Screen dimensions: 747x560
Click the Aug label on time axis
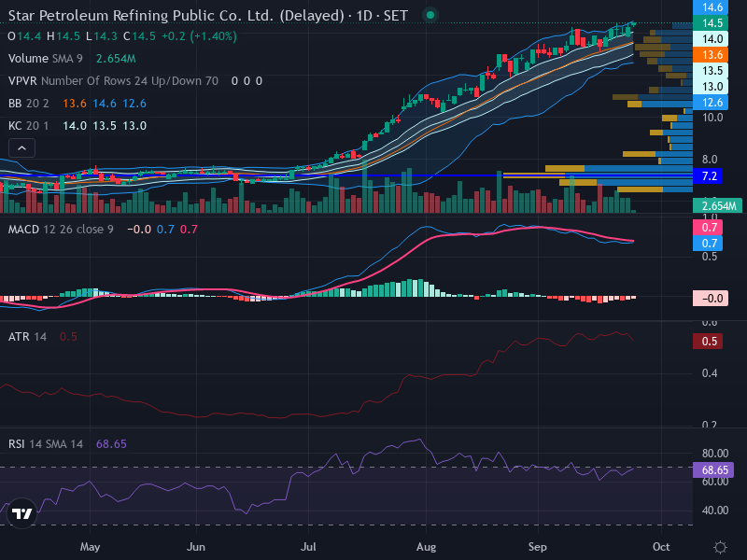click(x=426, y=547)
